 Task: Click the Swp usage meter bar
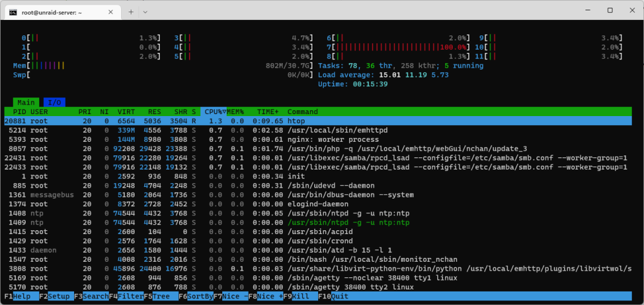click(163, 75)
